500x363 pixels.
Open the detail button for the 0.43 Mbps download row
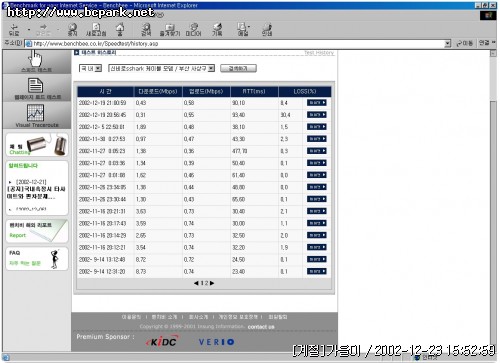click(x=316, y=103)
